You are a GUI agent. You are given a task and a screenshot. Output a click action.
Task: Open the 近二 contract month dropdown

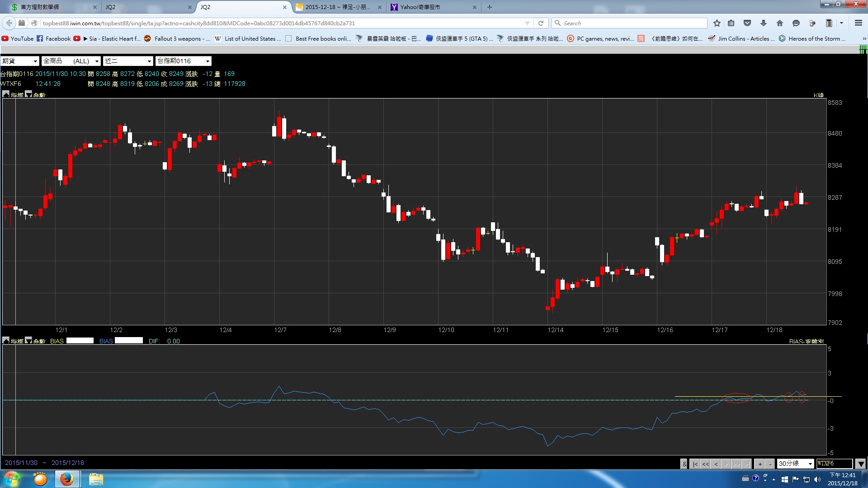128,61
